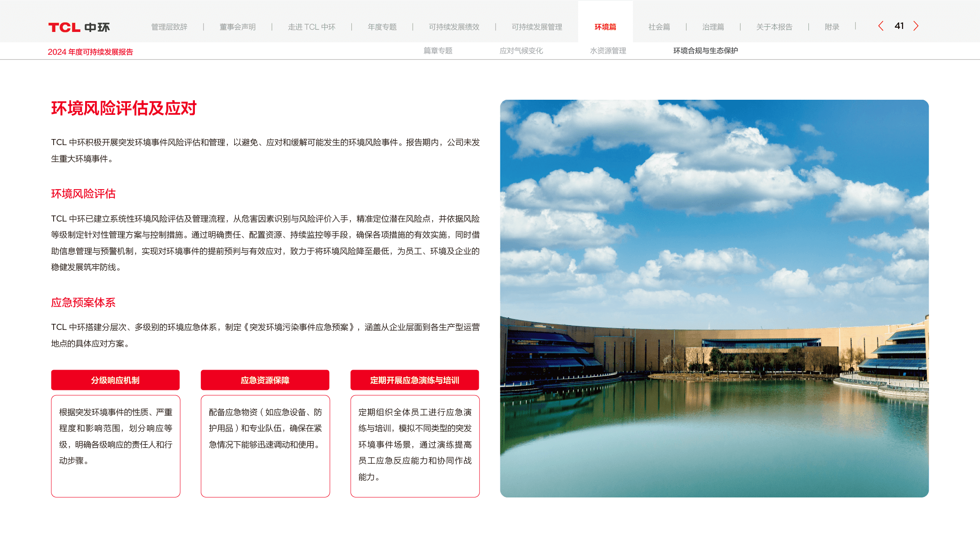Open 关于本报告 section

pyautogui.click(x=774, y=27)
